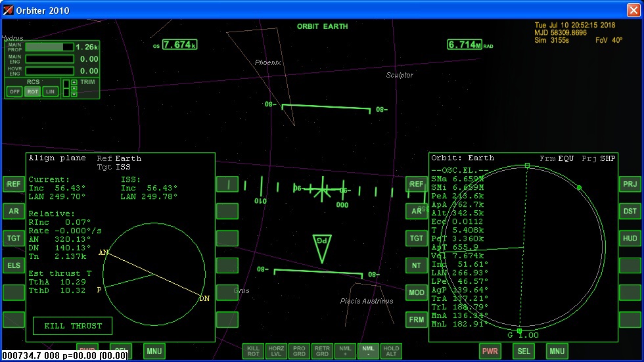Image resolution: width=644 pixels, height=362 pixels.
Task: Enable HOLD ALT autopilot mode
Action: pos(391,351)
